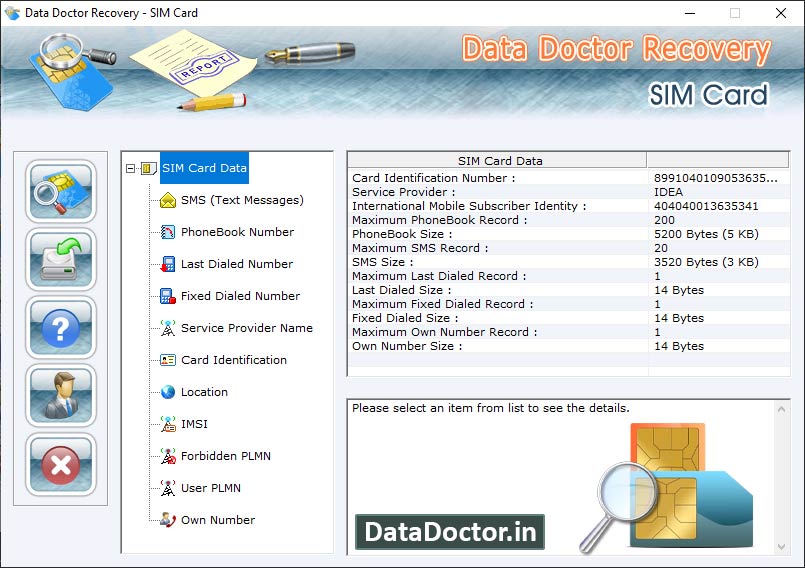Click Maximum PhoneBook Record label
The image size is (805, 568).
(x=439, y=220)
